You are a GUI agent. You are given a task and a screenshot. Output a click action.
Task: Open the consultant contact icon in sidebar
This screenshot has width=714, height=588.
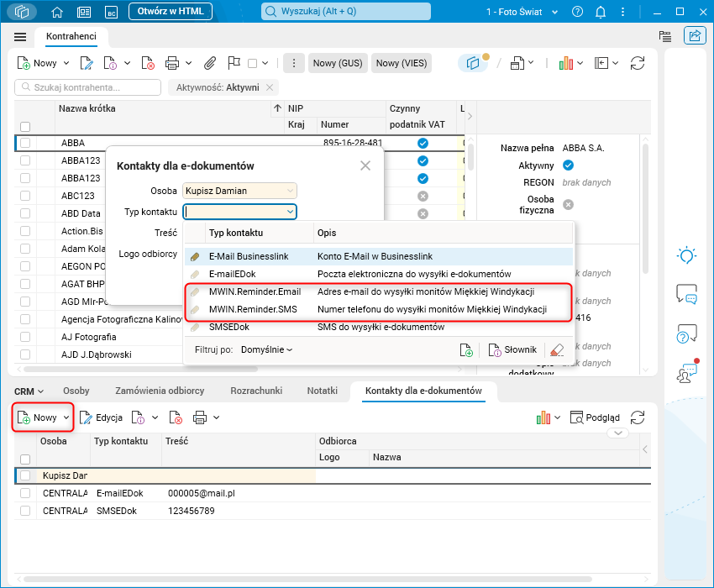pos(686,371)
